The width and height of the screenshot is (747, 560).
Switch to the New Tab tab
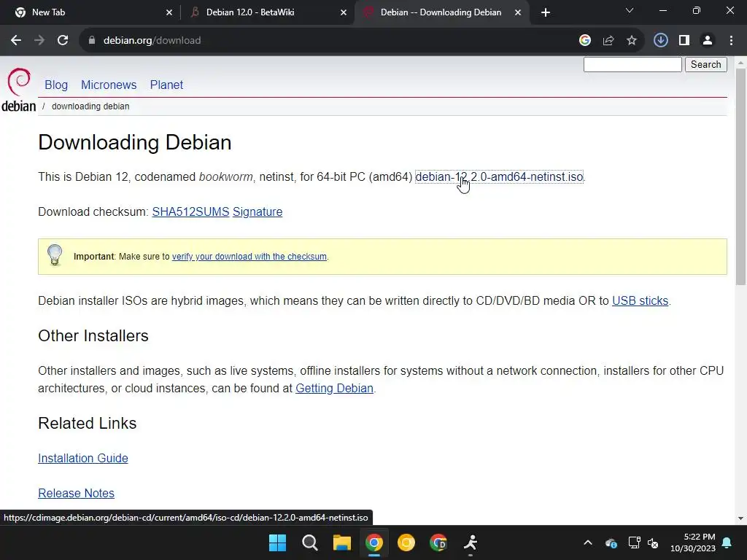pyautogui.click(x=89, y=12)
